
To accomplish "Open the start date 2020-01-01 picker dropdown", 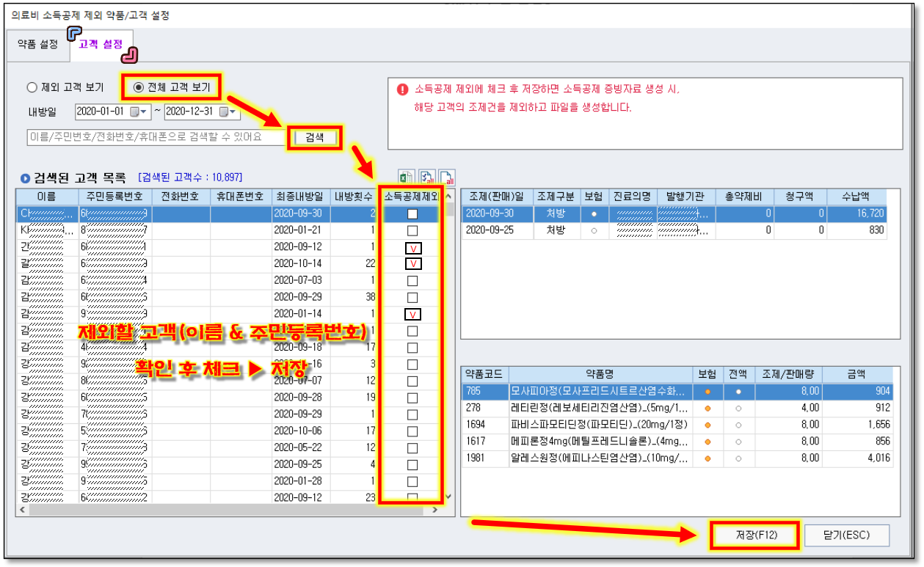I will pos(138,112).
